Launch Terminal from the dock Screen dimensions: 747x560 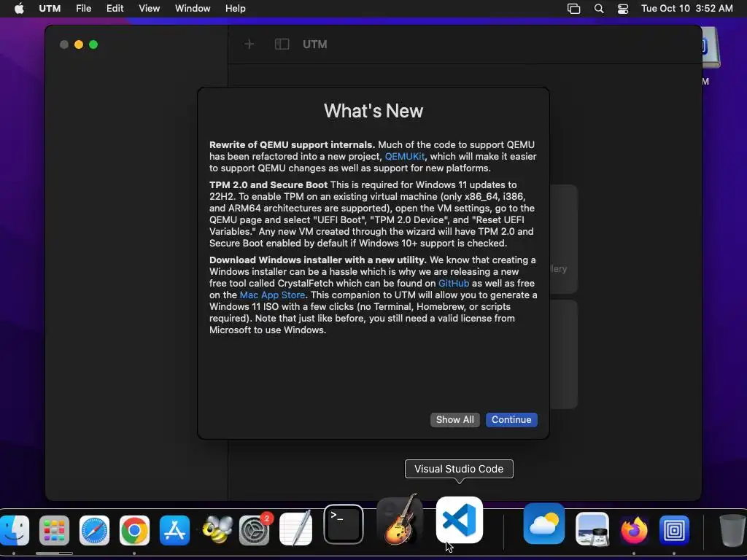click(344, 524)
